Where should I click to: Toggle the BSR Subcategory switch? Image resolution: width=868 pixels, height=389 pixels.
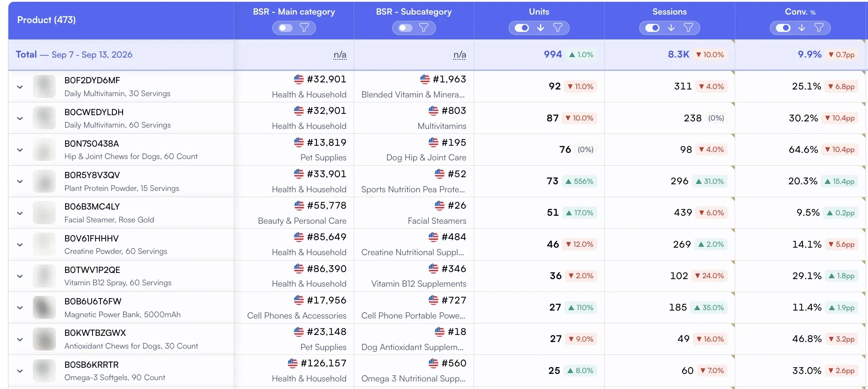pos(405,28)
